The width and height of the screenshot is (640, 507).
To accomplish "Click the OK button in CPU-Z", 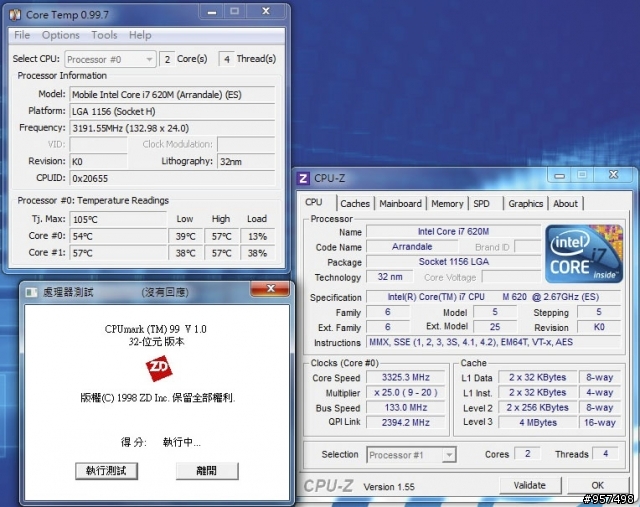I will coord(598,485).
